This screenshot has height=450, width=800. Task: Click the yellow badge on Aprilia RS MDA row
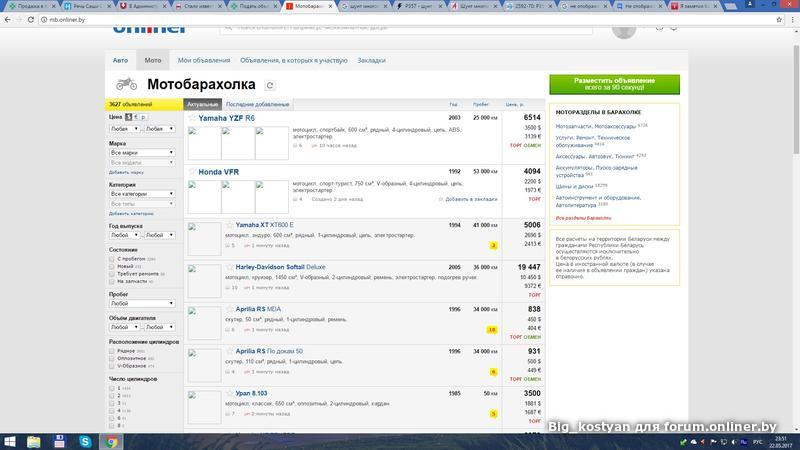pyautogui.click(x=492, y=330)
